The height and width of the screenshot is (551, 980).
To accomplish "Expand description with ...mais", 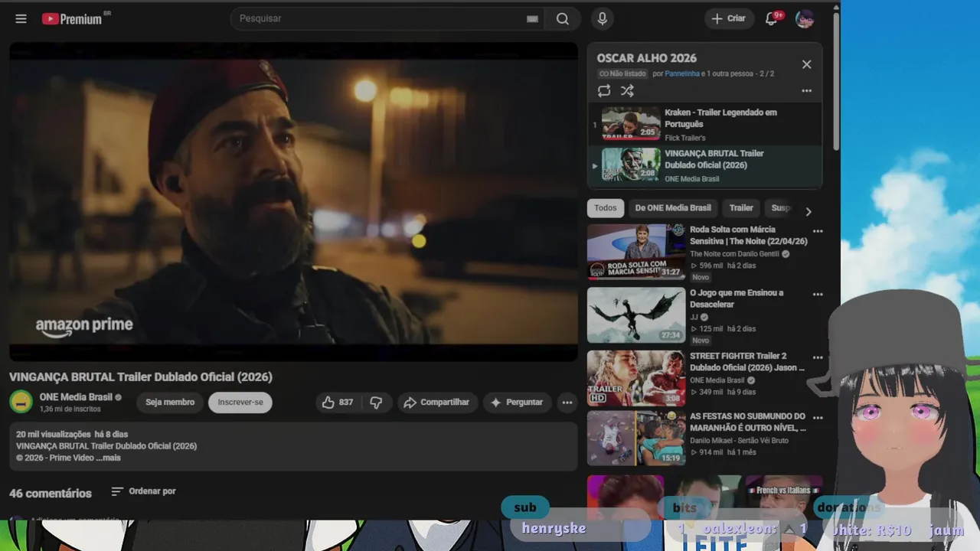I will 108,458.
